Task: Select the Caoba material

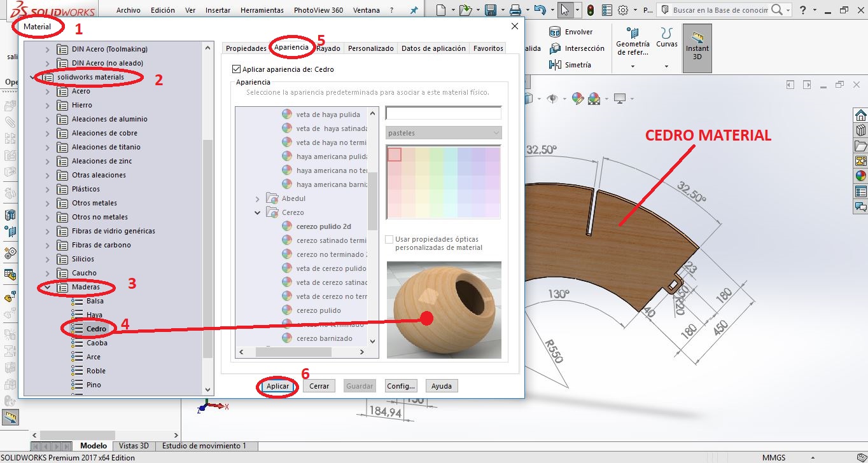Action: [97, 343]
